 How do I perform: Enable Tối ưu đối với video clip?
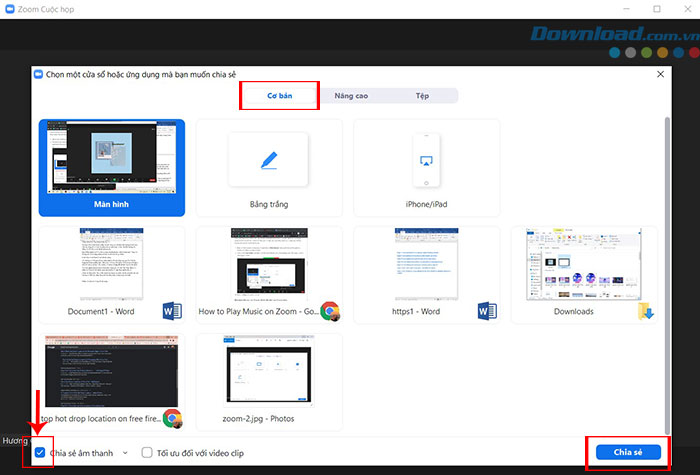click(147, 453)
